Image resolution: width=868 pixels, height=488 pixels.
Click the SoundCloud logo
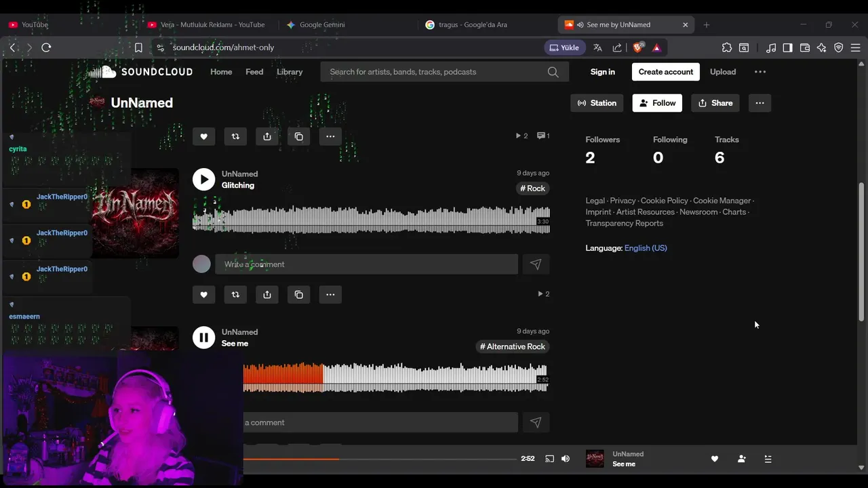140,72
